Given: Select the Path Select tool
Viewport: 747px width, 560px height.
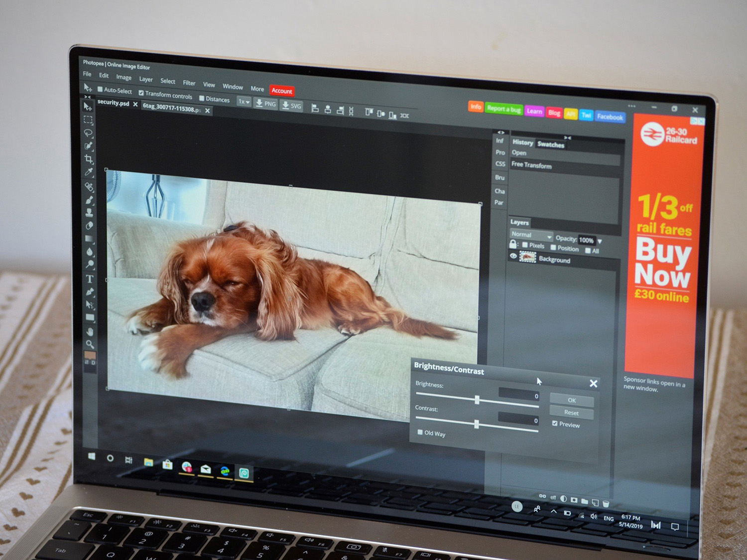Looking at the screenshot, I should coord(90,304).
